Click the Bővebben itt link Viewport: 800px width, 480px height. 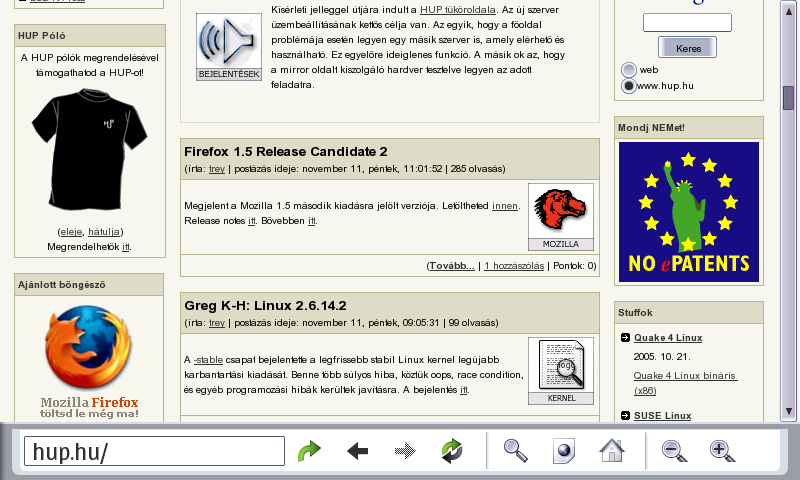(312, 221)
